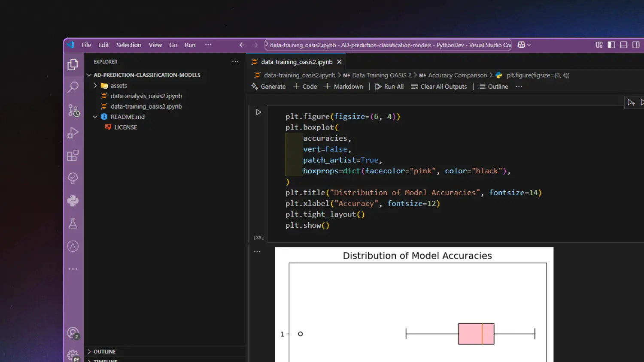Open the README.md file
The image size is (644, 362).
(127, 117)
